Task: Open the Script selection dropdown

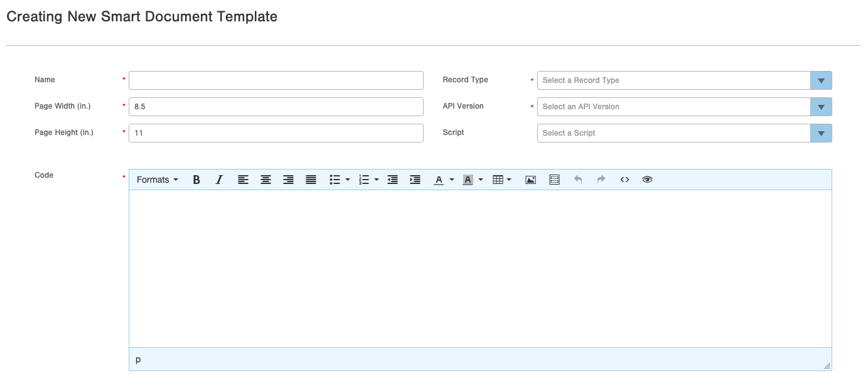Action: click(x=821, y=133)
